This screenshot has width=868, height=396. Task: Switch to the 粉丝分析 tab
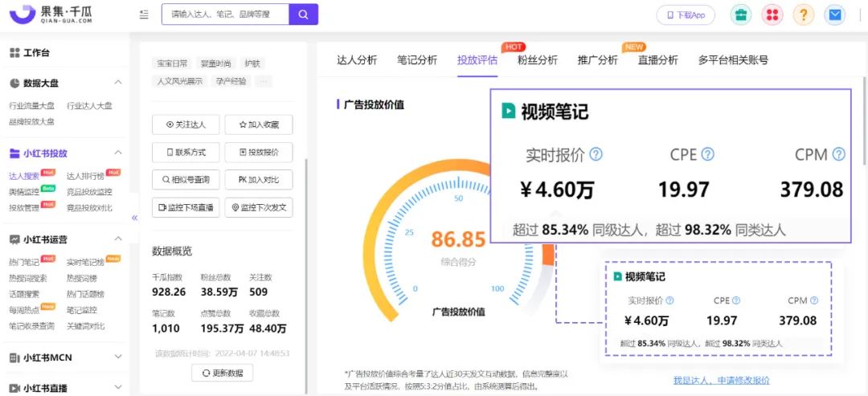pos(538,60)
